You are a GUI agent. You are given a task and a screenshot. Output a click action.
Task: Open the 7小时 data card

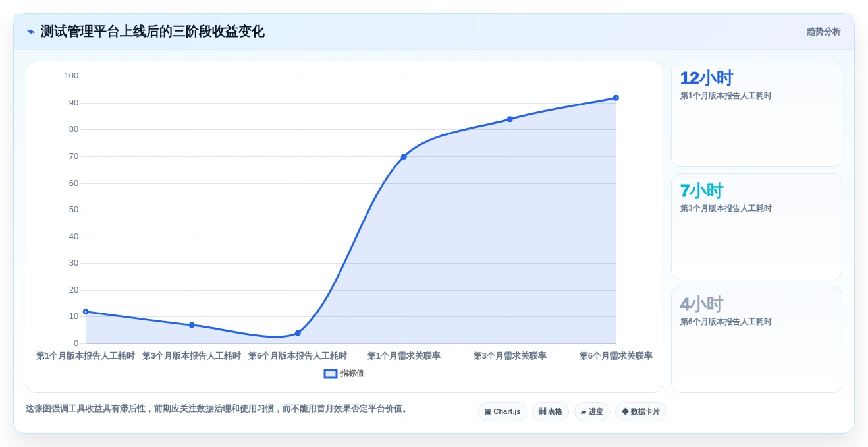pyautogui.click(x=757, y=227)
